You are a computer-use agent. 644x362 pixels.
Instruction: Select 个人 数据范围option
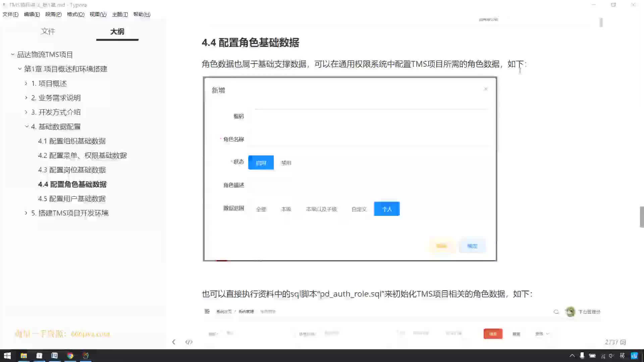387,208
